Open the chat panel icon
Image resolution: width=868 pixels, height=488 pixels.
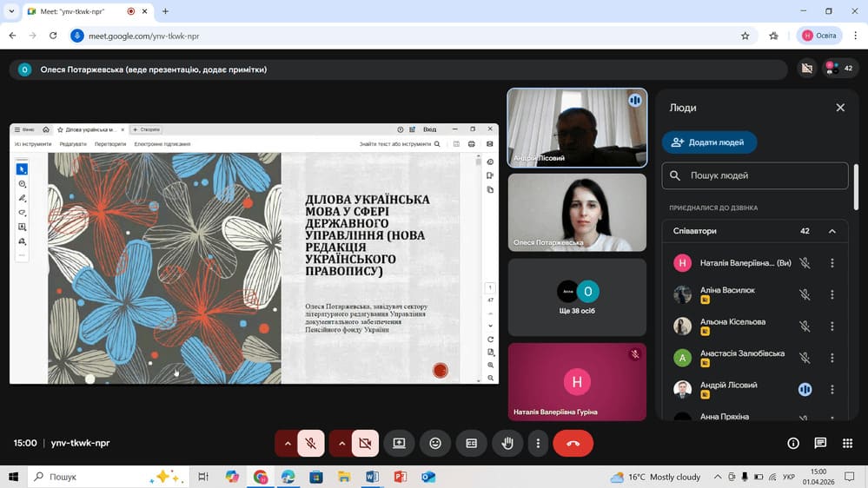tap(820, 443)
